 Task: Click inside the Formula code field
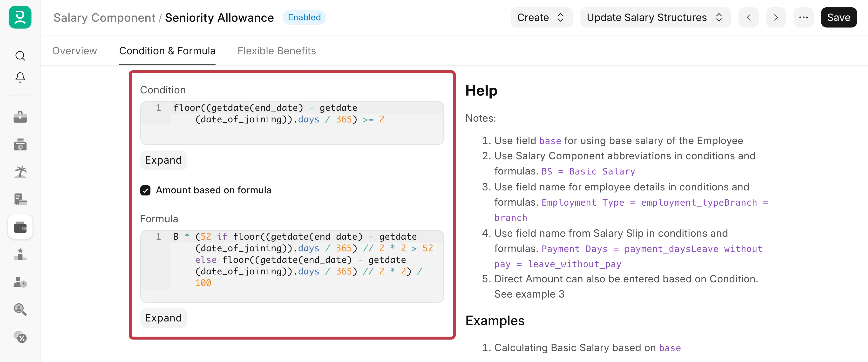[292, 266]
